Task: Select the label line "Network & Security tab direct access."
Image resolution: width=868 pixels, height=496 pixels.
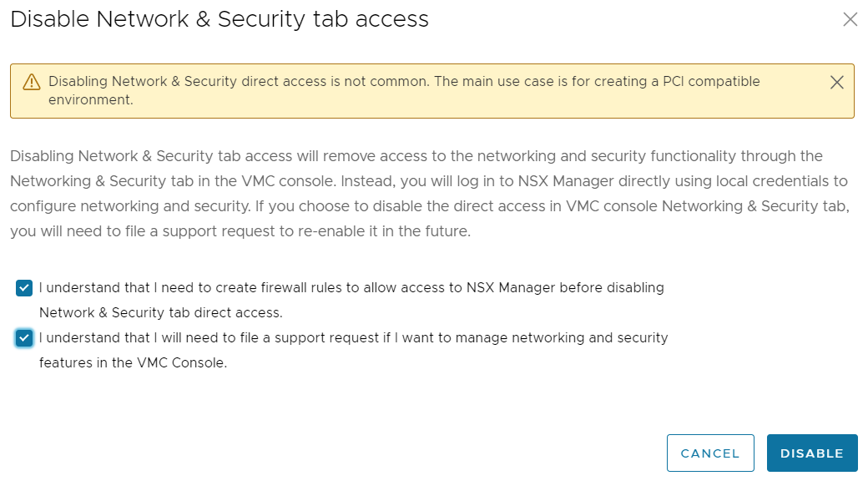Action: tap(161, 313)
